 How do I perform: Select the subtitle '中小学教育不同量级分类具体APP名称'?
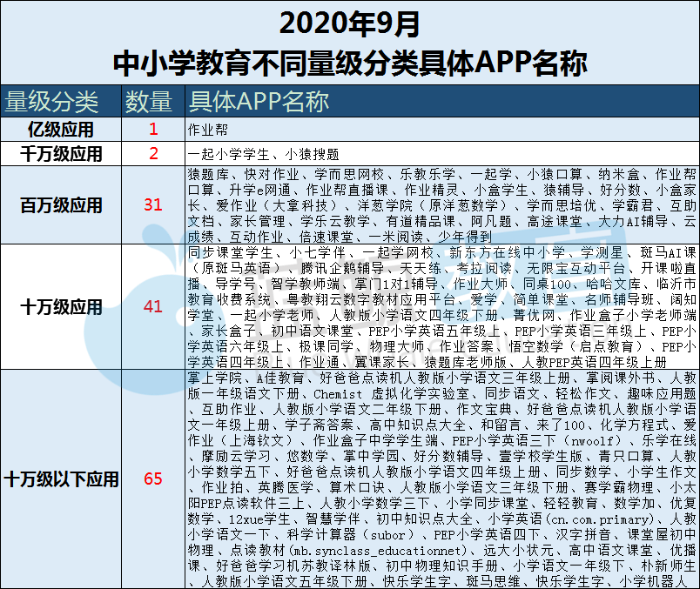(x=349, y=63)
